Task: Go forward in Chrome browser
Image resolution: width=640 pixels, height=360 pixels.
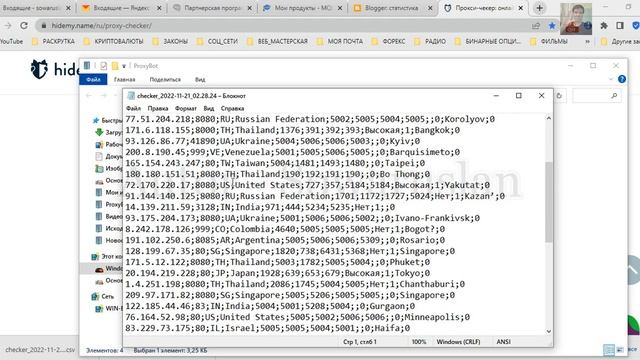Action: point(8,25)
